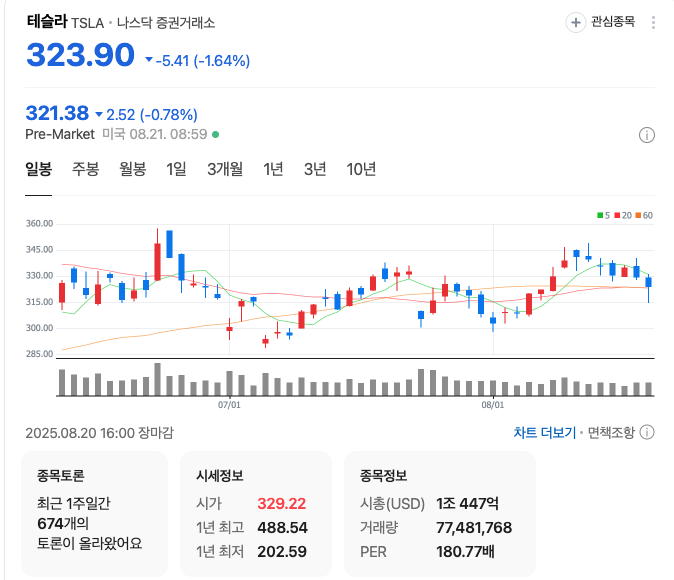Click the 2025.08.20 16:00 장마감 timestamp
The image size is (674, 580).
point(99,433)
